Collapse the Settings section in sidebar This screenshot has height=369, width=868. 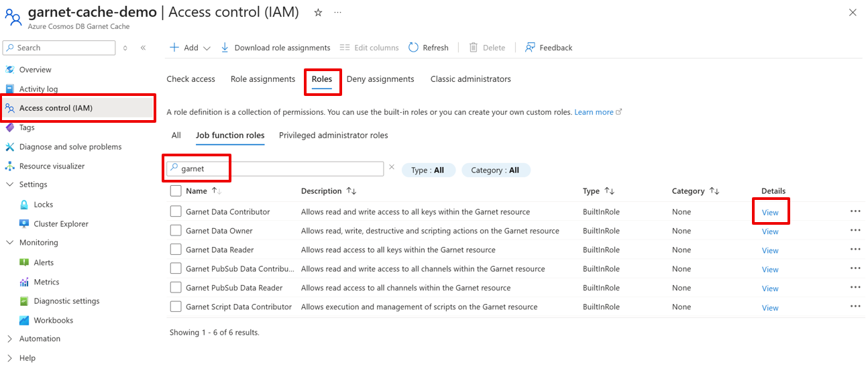point(9,184)
